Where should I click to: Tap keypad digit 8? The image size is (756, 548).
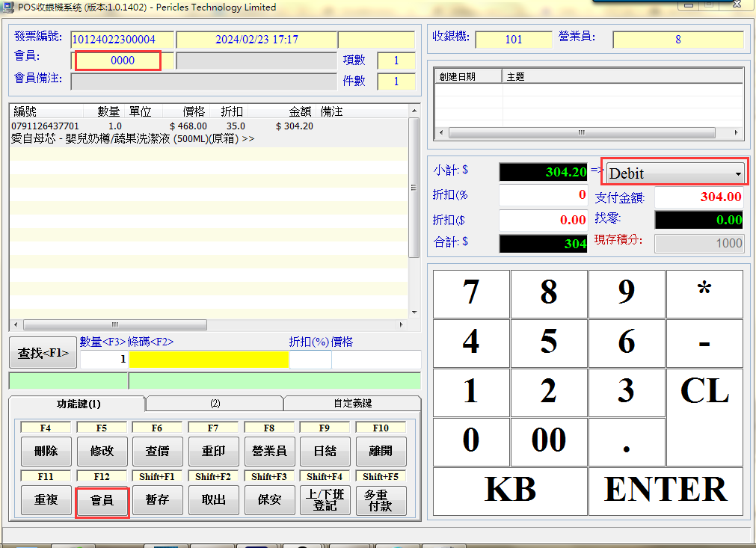tap(549, 294)
